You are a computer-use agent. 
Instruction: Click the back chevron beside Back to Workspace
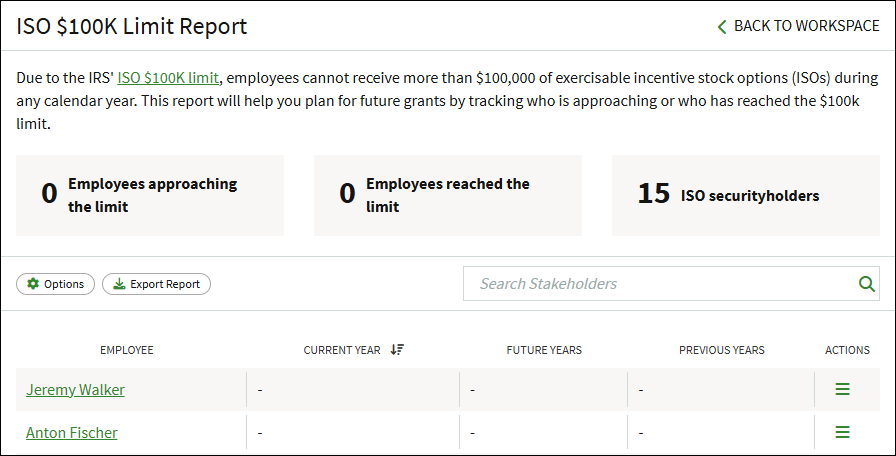(x=722, y=26)
